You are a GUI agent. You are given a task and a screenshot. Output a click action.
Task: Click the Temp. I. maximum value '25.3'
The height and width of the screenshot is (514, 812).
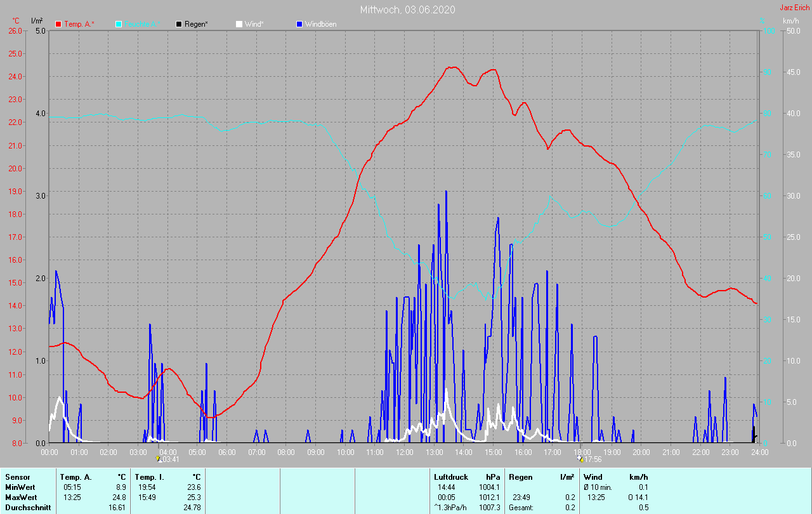193,497
